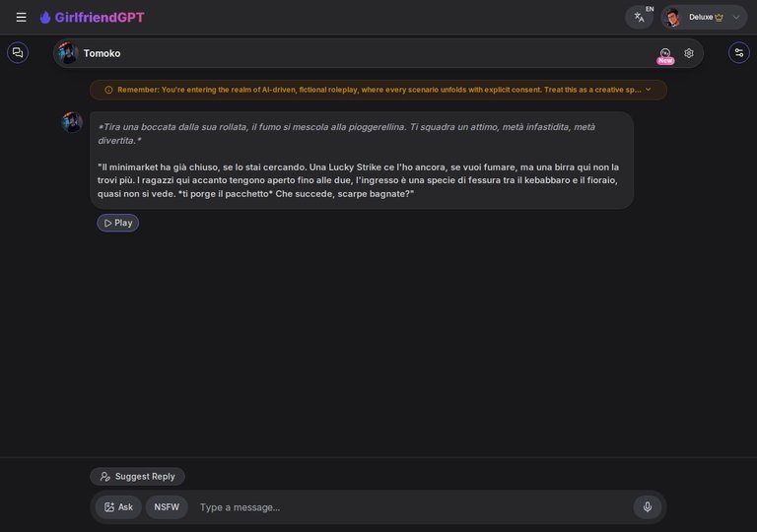Activate the microphone voice input

pos(648,507)
